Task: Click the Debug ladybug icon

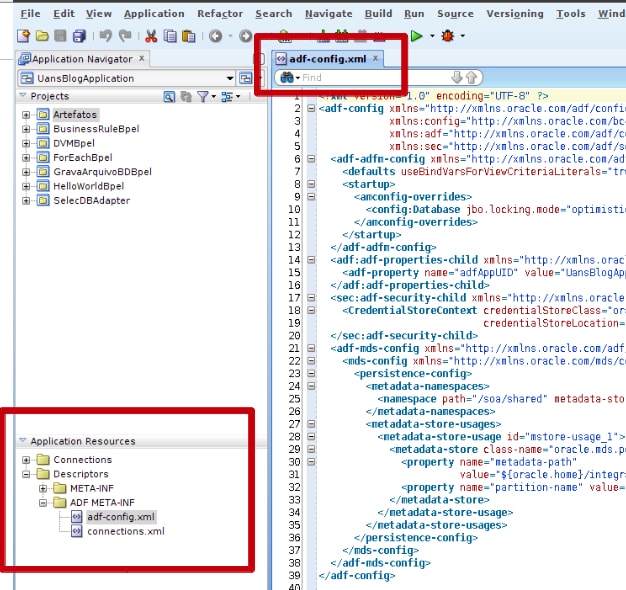Action: pos(448,36)
